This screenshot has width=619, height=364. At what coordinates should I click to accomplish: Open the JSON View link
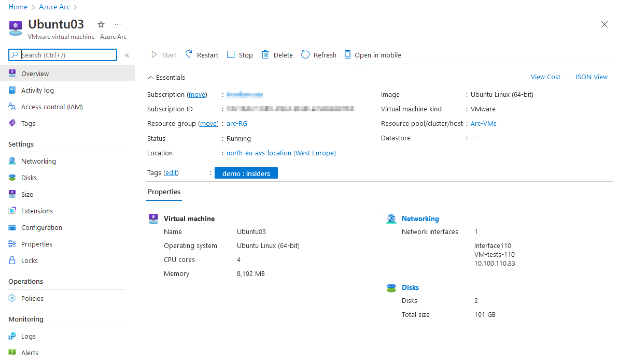click(x=591, y=77)
